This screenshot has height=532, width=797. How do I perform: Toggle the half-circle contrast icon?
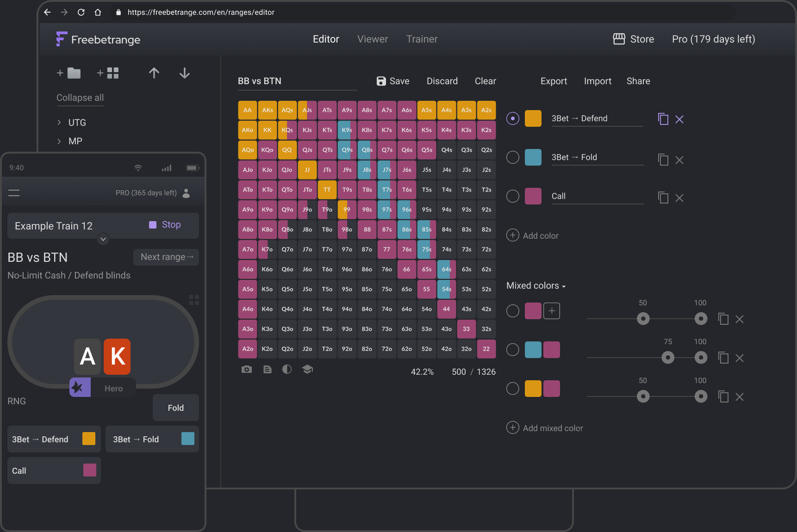pos(287,369)
